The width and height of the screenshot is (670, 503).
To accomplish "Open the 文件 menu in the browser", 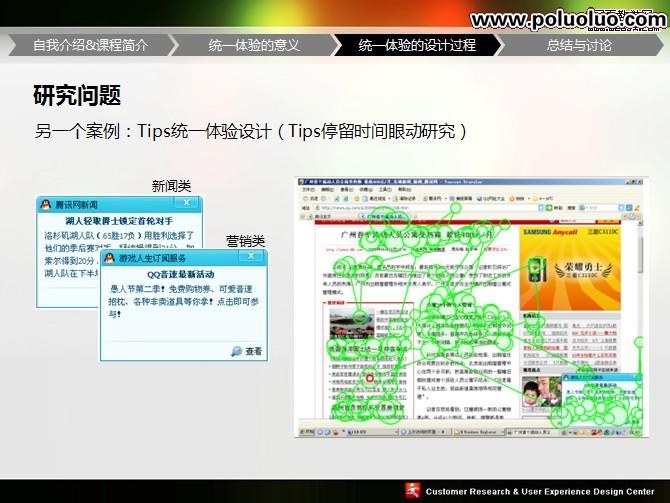I will tap(308, 189).
